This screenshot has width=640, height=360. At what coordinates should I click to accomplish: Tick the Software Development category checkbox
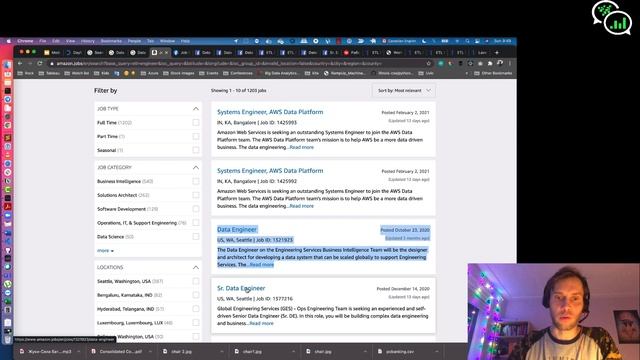(x=196, y=209)
